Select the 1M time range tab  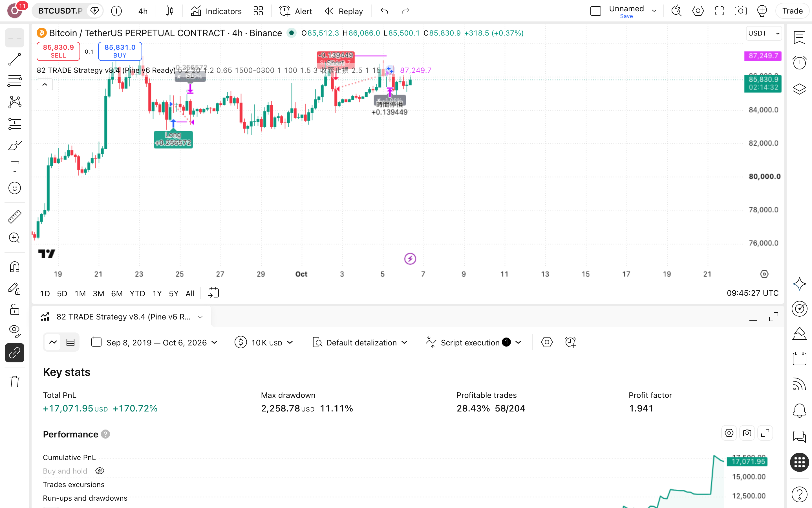[x=80, y=293]
